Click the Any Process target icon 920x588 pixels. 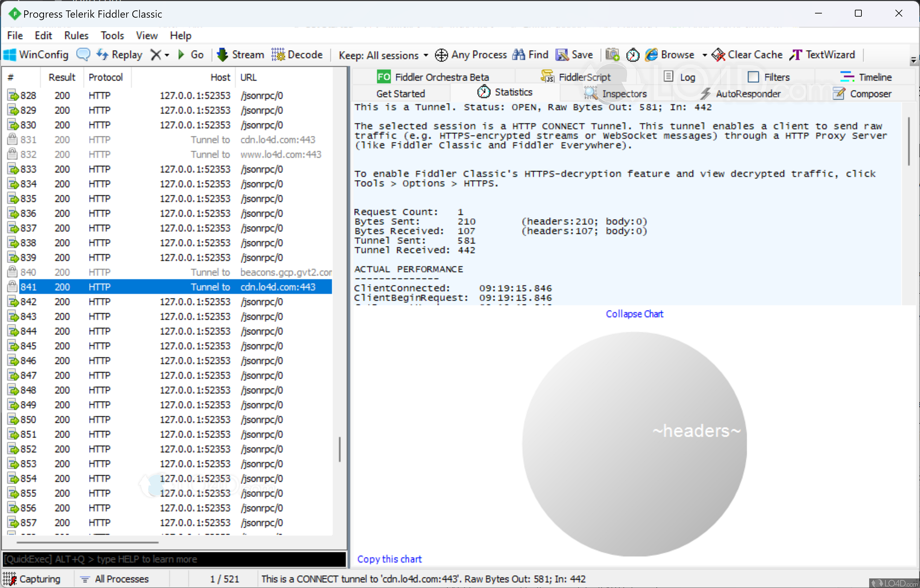click(471, 55)
